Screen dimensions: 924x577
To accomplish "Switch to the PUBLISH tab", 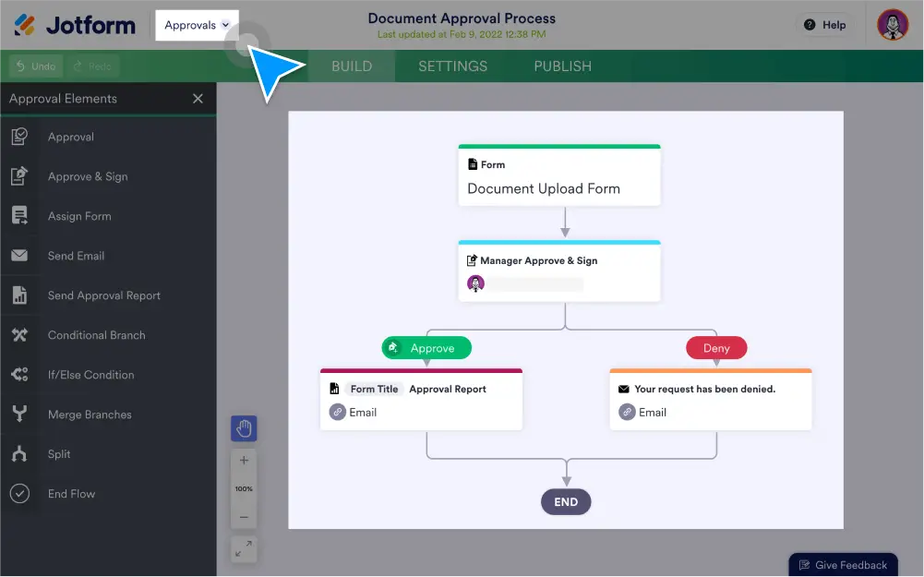I will pos(561,66).
